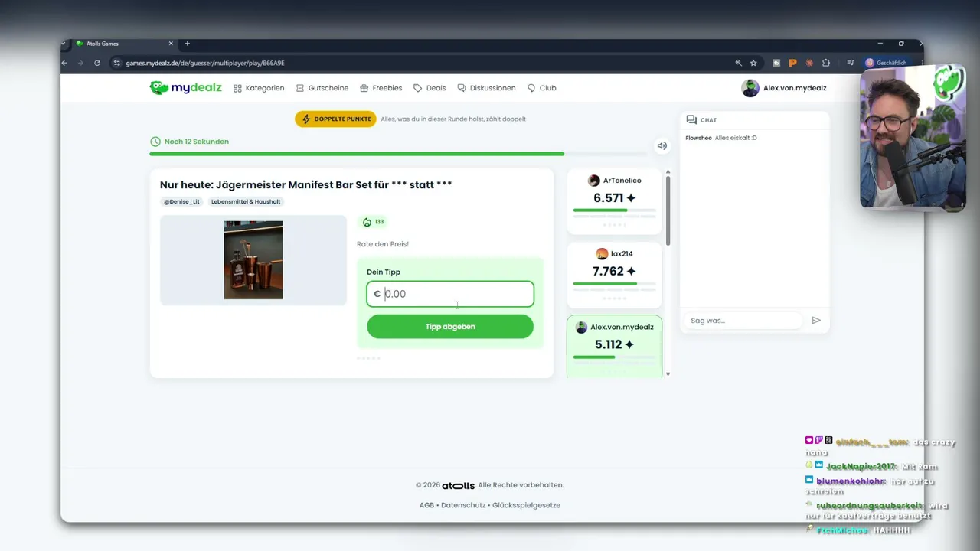The image size is (980, 551).
Task: Click Alex.von.mydealz score 5.112
Action: coord(614,344)
